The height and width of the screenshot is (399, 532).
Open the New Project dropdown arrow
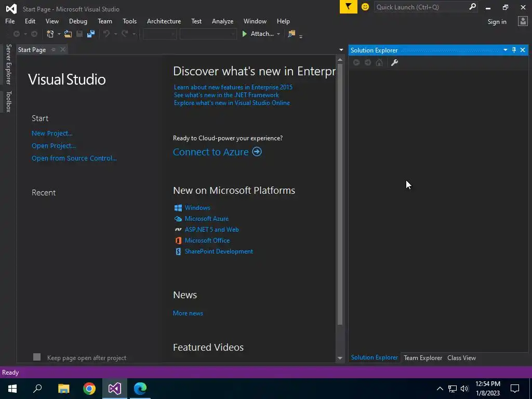(x=59, y=34)
